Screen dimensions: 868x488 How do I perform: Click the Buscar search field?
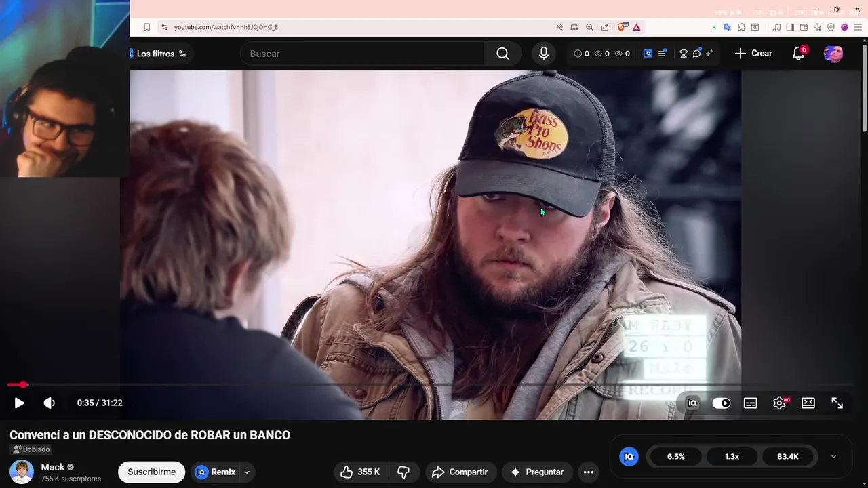click(362, 54)
